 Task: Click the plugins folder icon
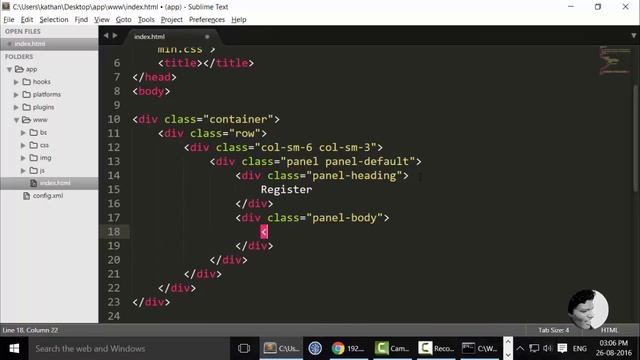click(27, 107)
